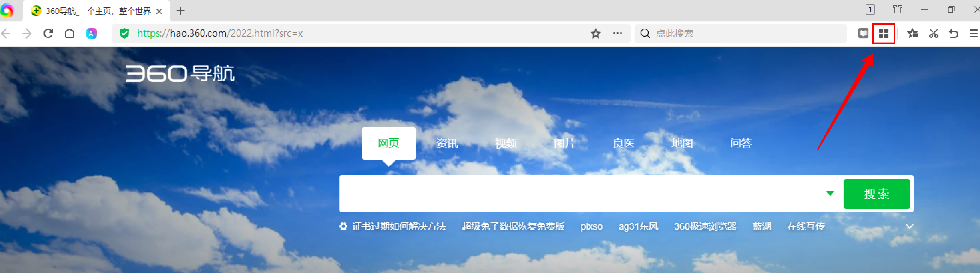This screenshot has height=273, width=980.
Task: Expand more hot searches chevron
Action: (x=910, y=227)
